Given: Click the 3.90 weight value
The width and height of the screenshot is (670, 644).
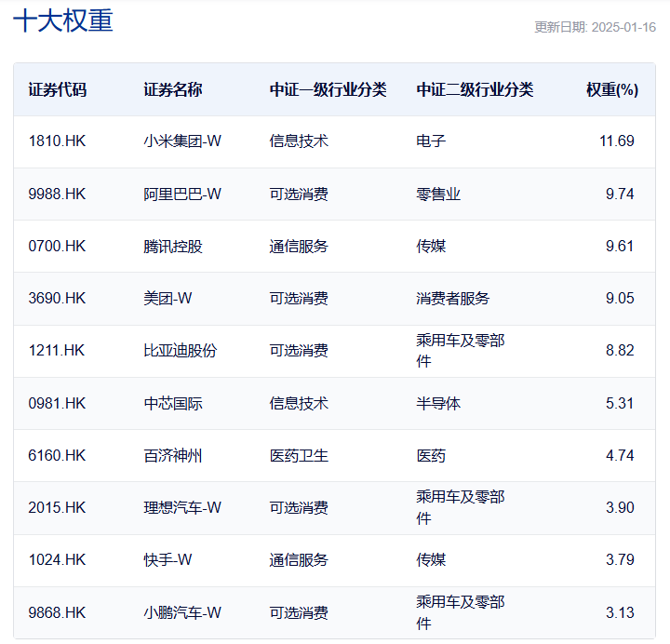Looking at the screenshot, I should coord(620,508).
